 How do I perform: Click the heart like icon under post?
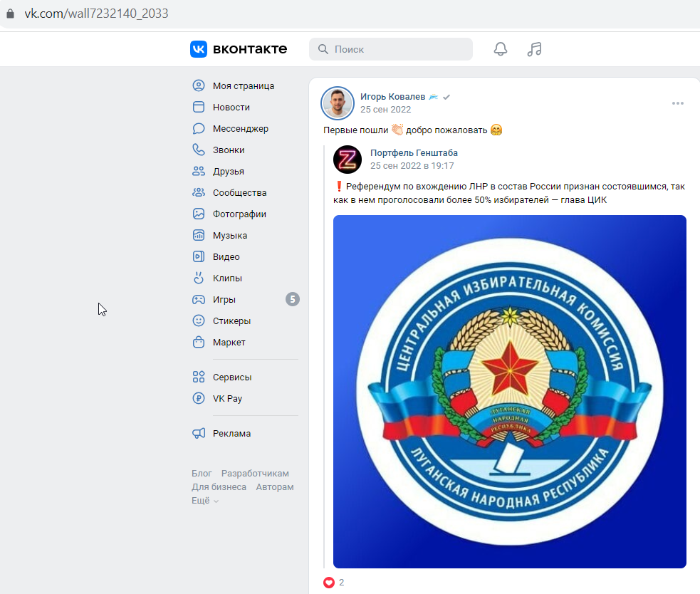tap(329, 583)
